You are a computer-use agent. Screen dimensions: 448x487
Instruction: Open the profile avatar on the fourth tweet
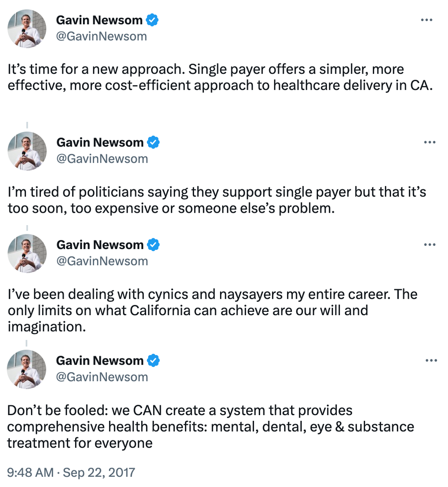(x=26, y=369)
